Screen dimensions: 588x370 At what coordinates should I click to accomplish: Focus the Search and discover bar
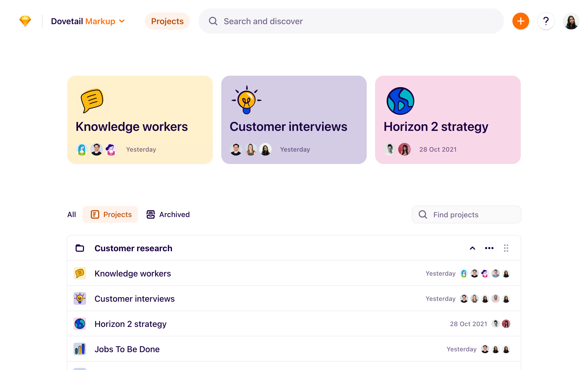click(x=351, y=21)
